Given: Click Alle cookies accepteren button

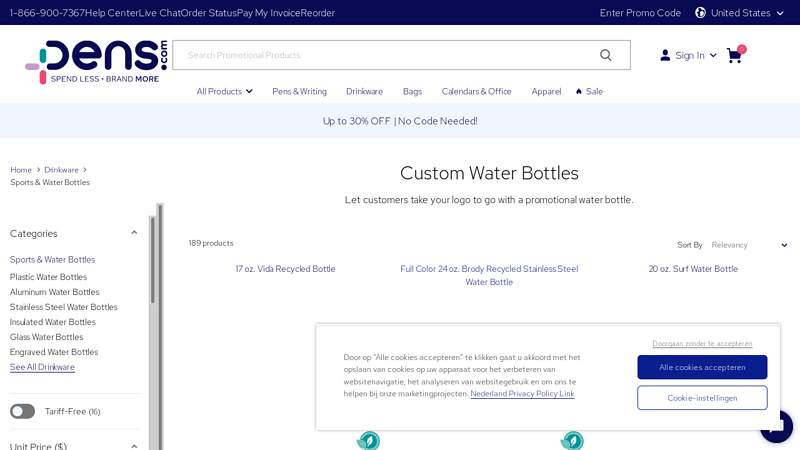Looking at the screenshot, I should [702, 367].
